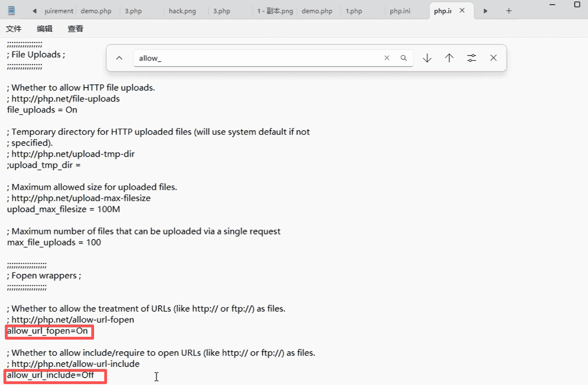The image size is (588, 385).
Task: Close the find bar
Action: 493,58
